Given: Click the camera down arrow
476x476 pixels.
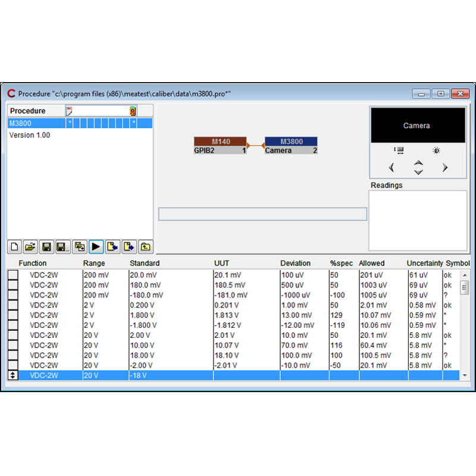Looking at the screenshot, I should [x=418, y=172].
